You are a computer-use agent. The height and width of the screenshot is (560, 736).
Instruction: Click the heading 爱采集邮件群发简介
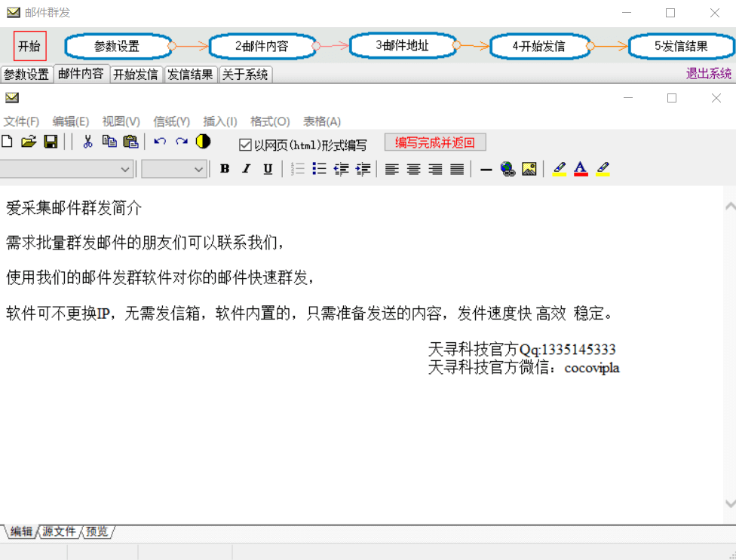click(x=74, y=208)
